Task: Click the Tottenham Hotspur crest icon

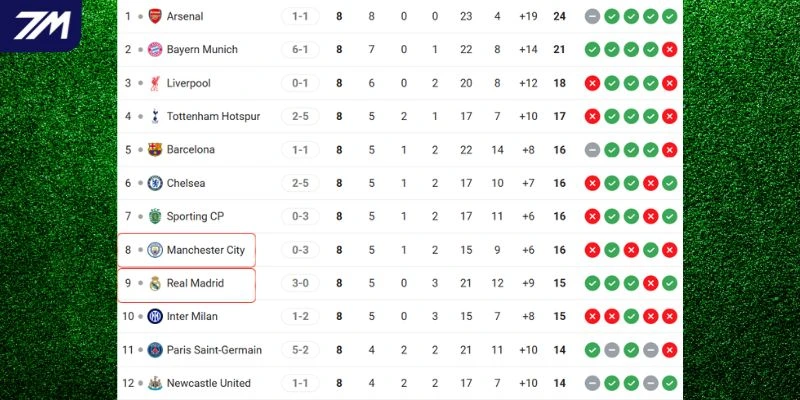Action: pos(155,116)
